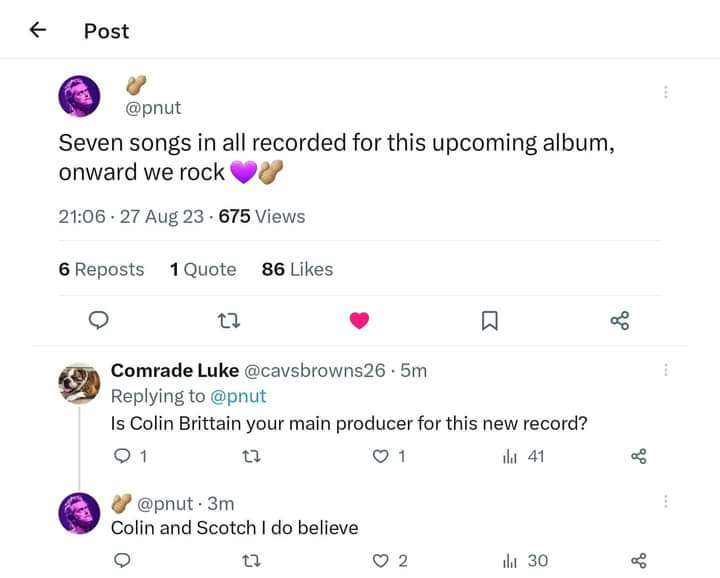Reply to the main post

point(99,320)
